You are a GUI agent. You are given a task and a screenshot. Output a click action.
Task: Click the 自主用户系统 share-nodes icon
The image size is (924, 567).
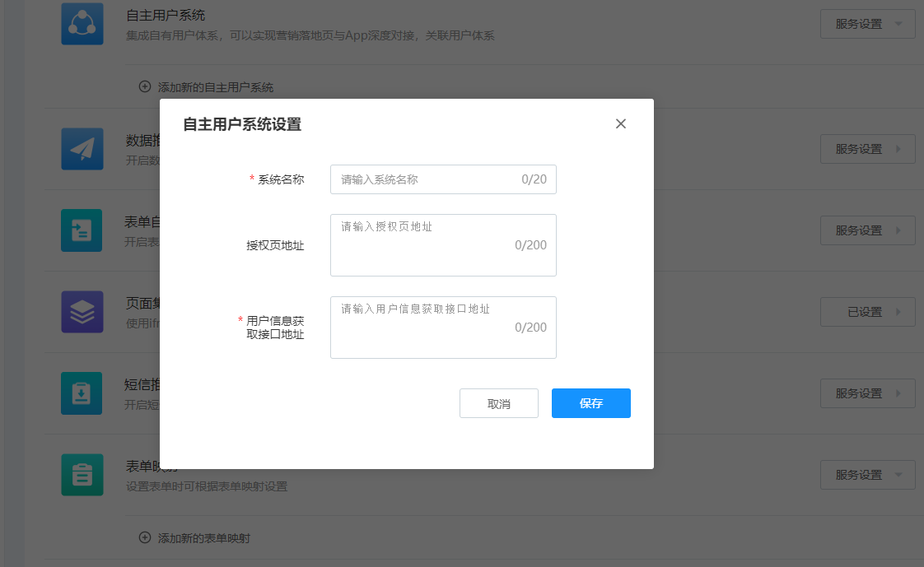pos(82,24)
